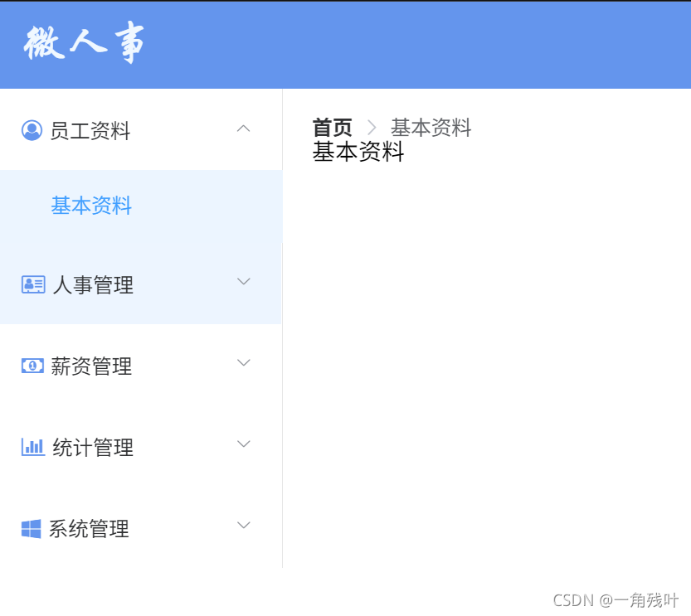691x616 pixels.
Task: Open the 人事管理 menu item
Action: click(91, 284)
